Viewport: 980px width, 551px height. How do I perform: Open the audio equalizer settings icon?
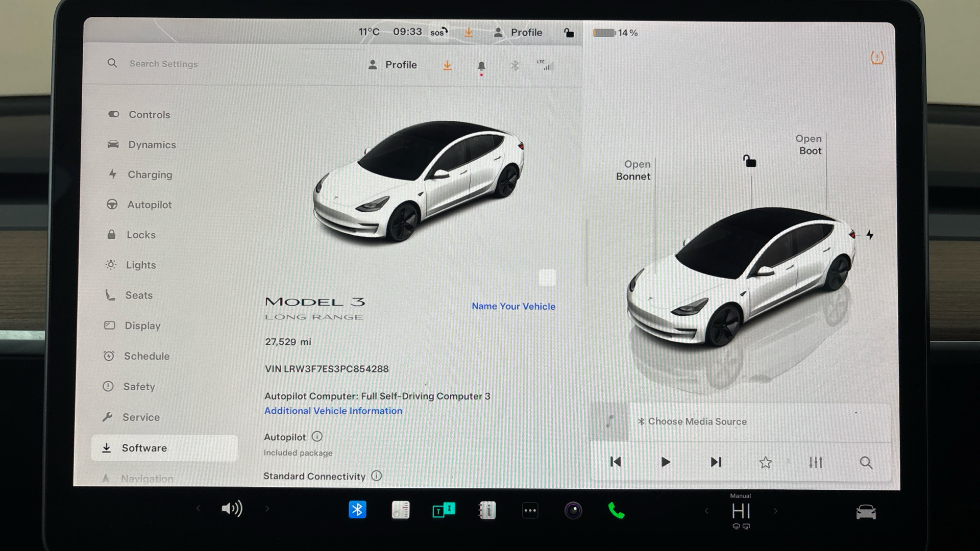click(816, 462)
